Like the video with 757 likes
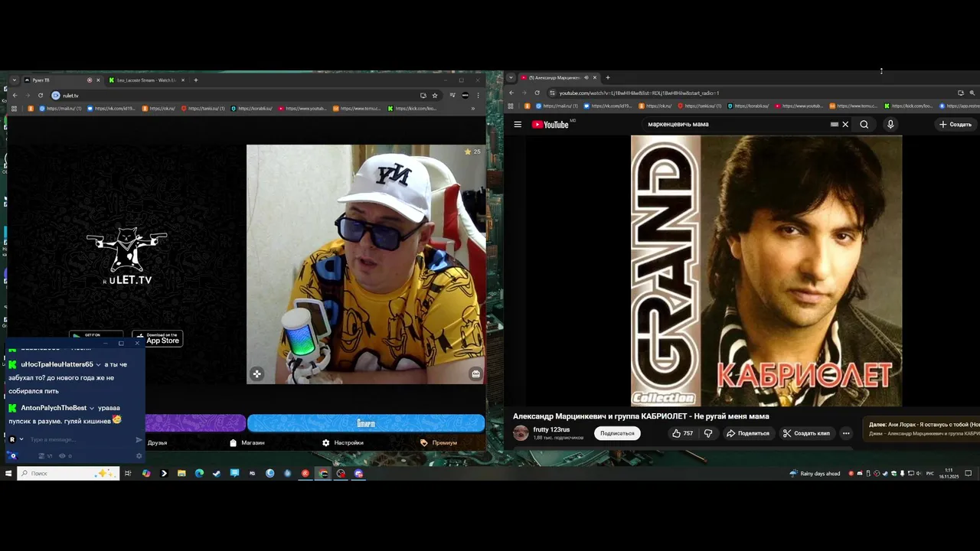 pyautogui.click(x=683, y=433)
